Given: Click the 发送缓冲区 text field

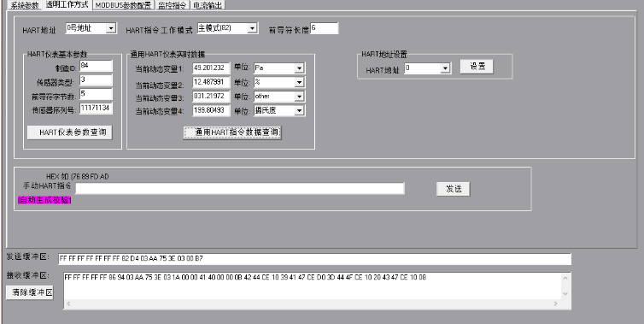Looking at the screenshot, I should click(314, 259).
